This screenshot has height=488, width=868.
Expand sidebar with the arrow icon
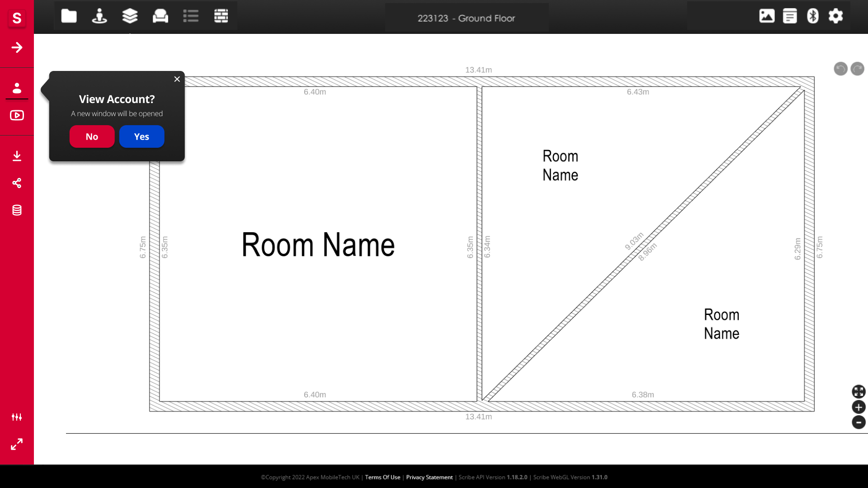tap(17, 47)
